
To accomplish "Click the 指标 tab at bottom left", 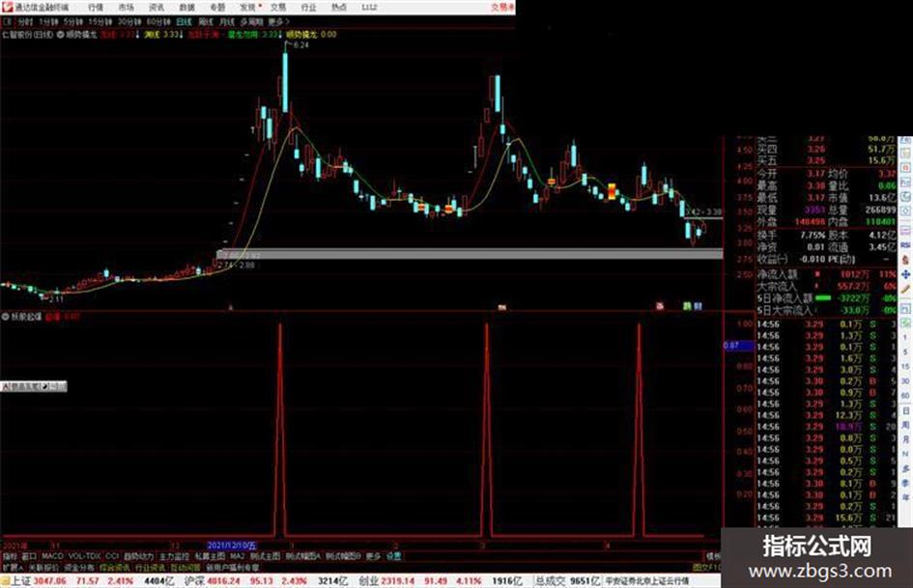I will (x=10, y=556).
